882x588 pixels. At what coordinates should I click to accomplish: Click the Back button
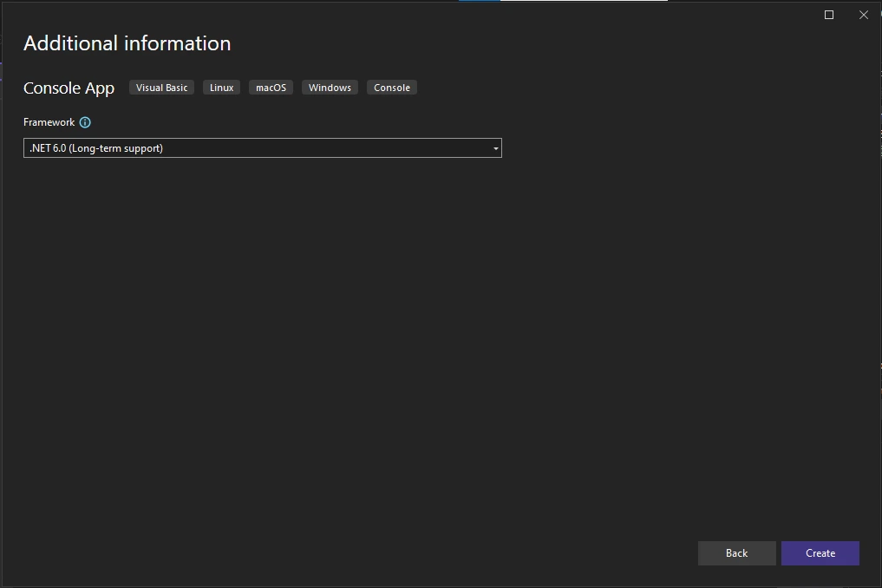coord(736,553)
